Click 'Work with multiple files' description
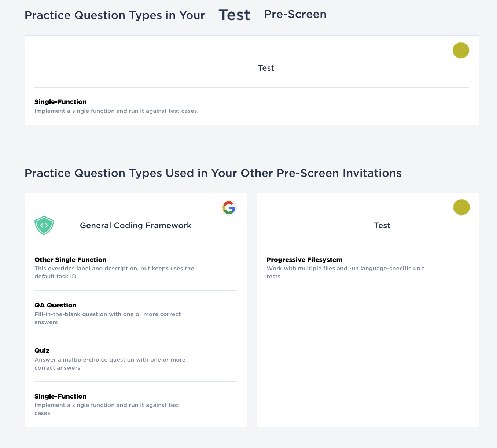This screenshot has height=448, width=497. 346,273
